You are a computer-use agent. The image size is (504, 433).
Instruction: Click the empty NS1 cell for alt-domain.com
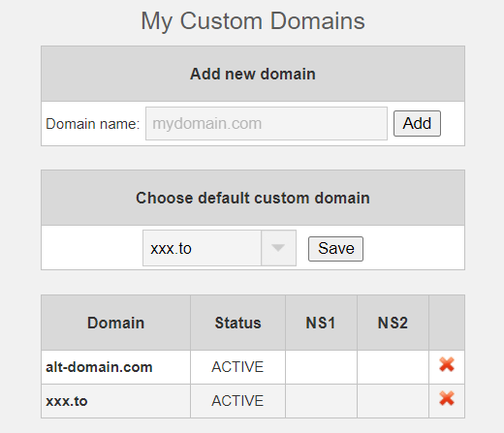coord(321,367)
